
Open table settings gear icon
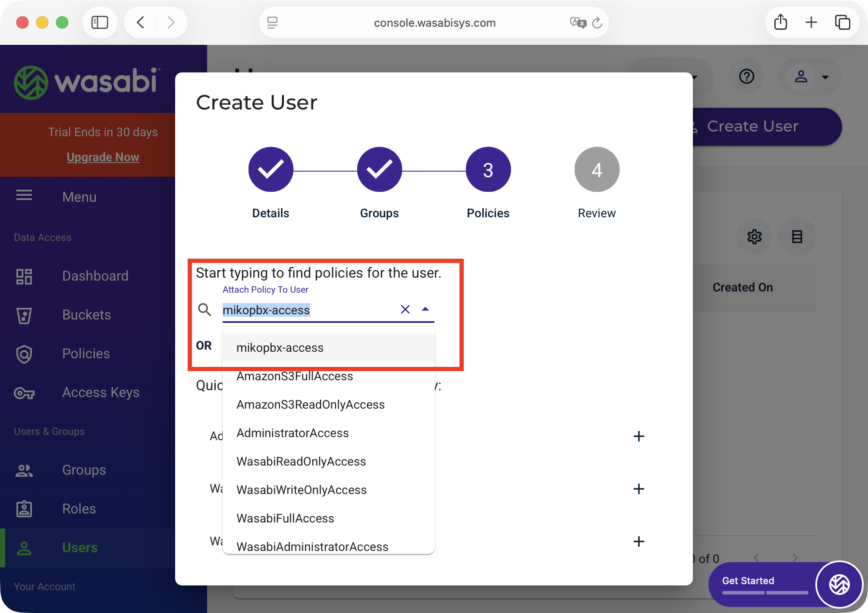(x=754, y=236)
